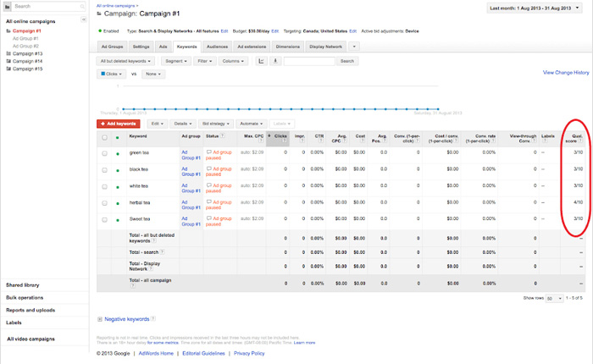The image size is (593, 364).
Task: Open the Automate dropdown
Action: (x=252, y=124)
